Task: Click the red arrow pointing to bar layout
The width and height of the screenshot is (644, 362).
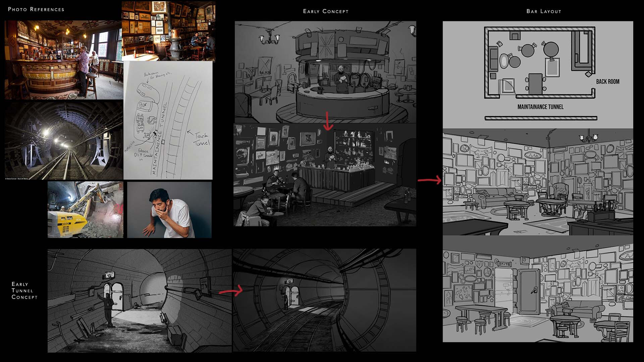Action: click(x=429, y=180)
